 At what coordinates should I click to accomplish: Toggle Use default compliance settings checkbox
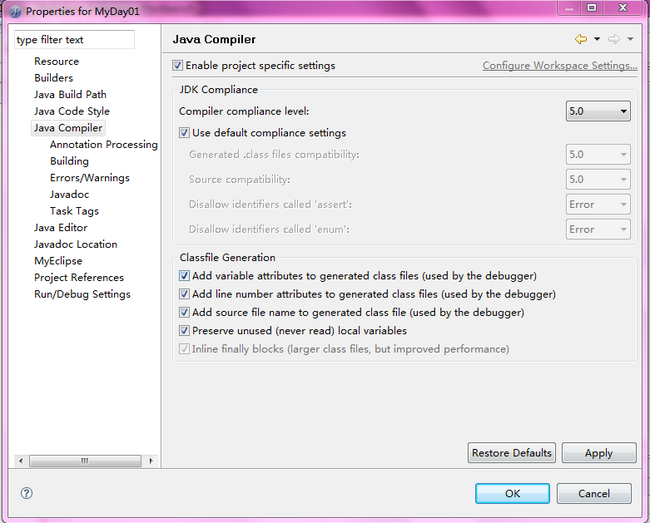click(184, 133)
